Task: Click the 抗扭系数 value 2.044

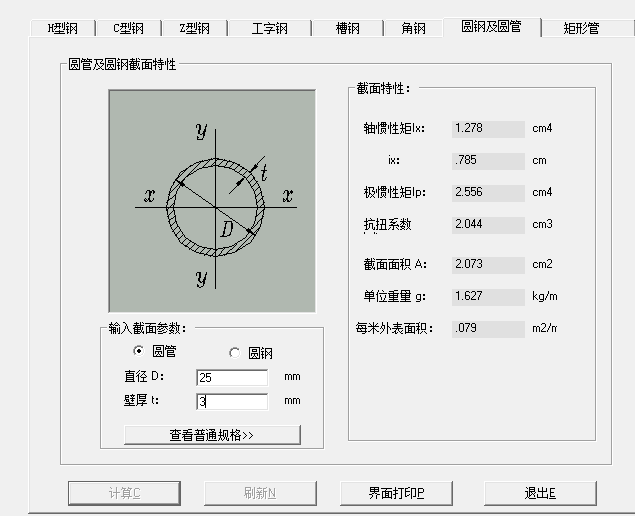Action: pos(488,225)
